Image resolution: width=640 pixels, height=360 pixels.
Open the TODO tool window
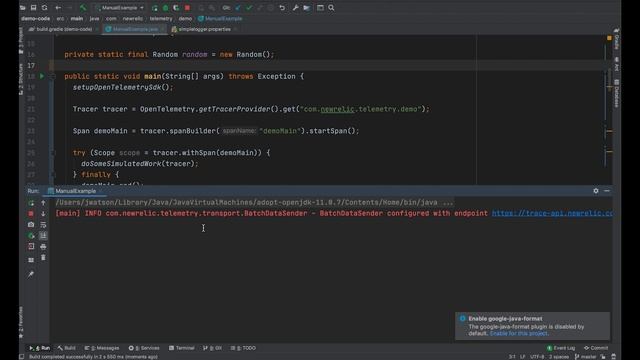pyautogui.click(x=243, y=348)
